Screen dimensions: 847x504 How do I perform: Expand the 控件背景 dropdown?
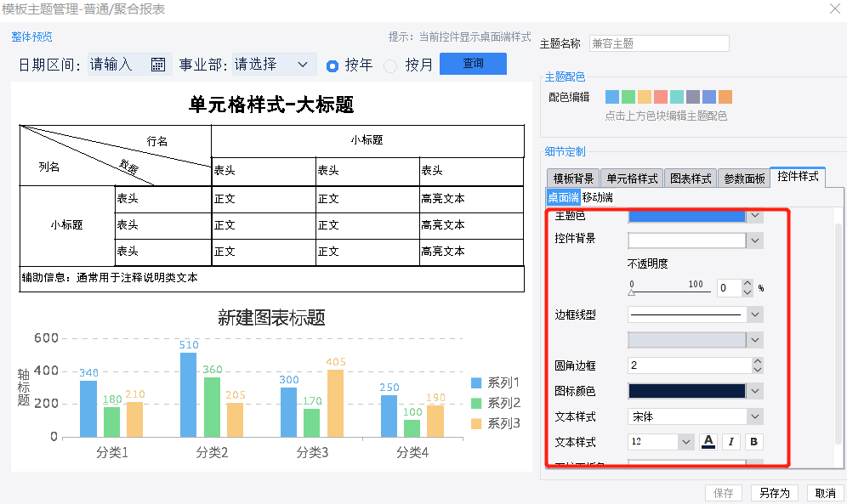754,241
